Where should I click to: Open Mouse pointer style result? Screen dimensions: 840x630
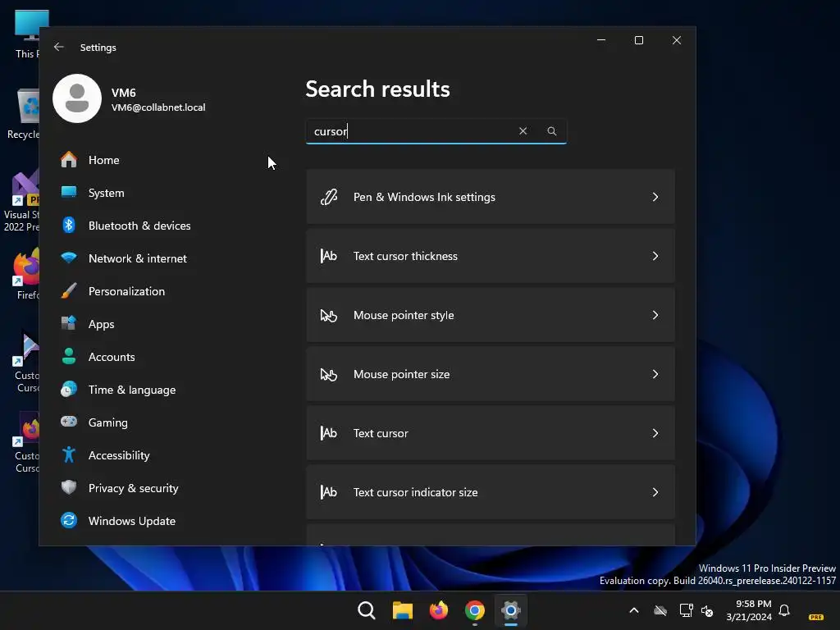[x=491, y=315]
